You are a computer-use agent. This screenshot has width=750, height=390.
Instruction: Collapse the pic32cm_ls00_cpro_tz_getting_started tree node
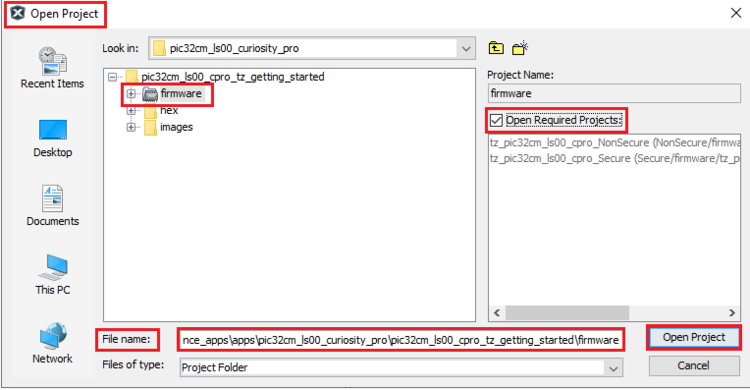[112, 77]
